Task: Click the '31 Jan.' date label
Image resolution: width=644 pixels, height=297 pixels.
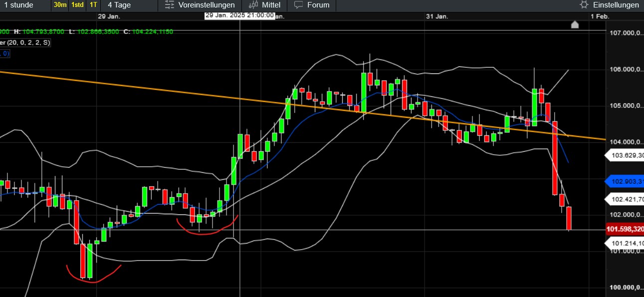Action: click(437, 16)
